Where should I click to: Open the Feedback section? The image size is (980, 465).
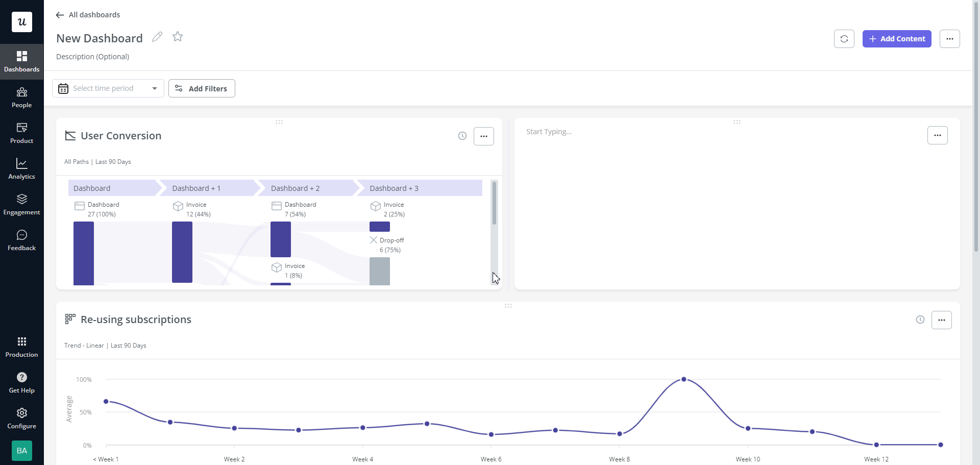point(21,239)
